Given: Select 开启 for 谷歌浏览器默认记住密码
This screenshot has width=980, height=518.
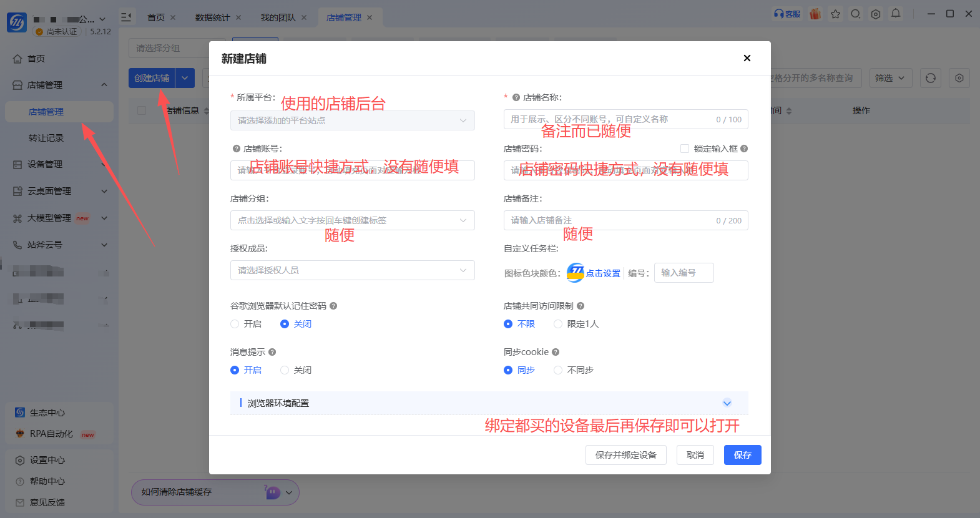Looking at the screenshot, I should point(235,324).
